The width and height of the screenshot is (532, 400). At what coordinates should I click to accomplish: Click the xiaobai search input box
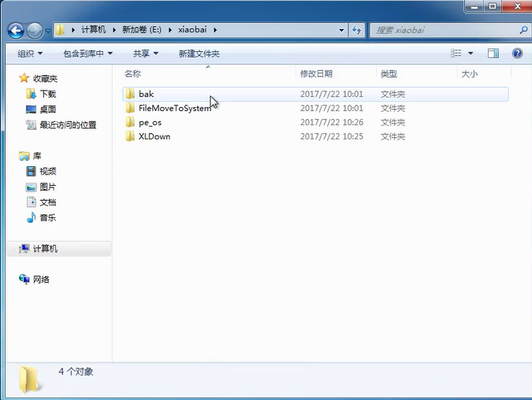(441, 30)
